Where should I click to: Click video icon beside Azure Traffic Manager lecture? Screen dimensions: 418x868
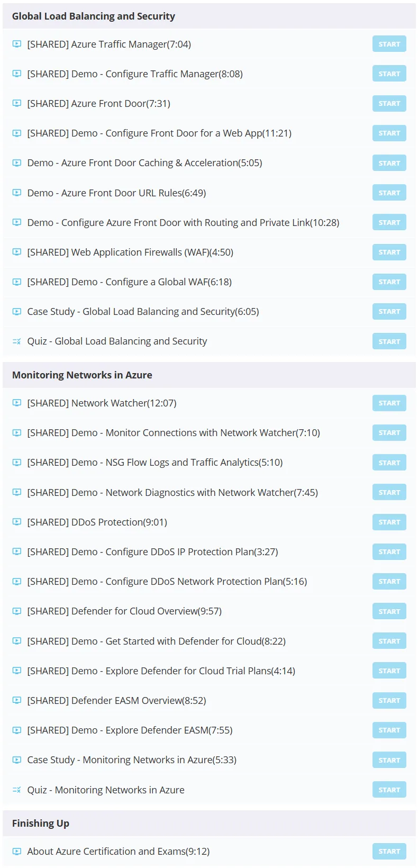(x=17, y=44)
